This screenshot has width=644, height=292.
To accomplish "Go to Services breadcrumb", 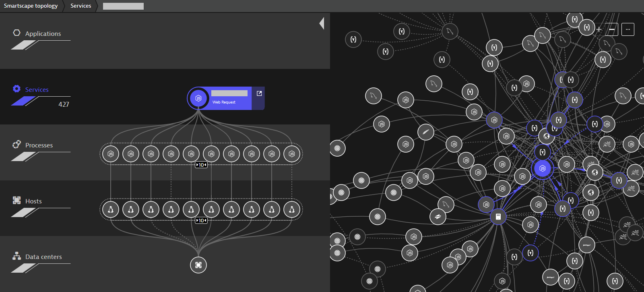I will point(81,6).
